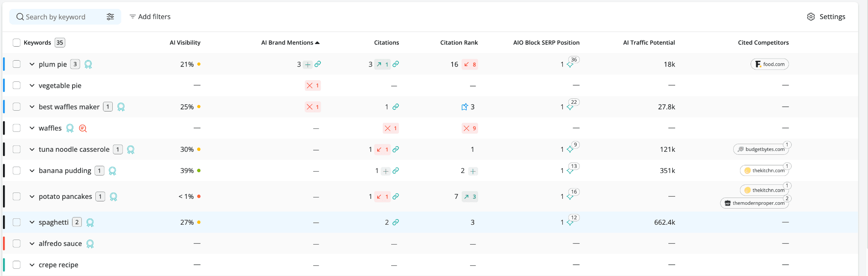
Task: Expand the crepe recipe row
Action: 32,265
